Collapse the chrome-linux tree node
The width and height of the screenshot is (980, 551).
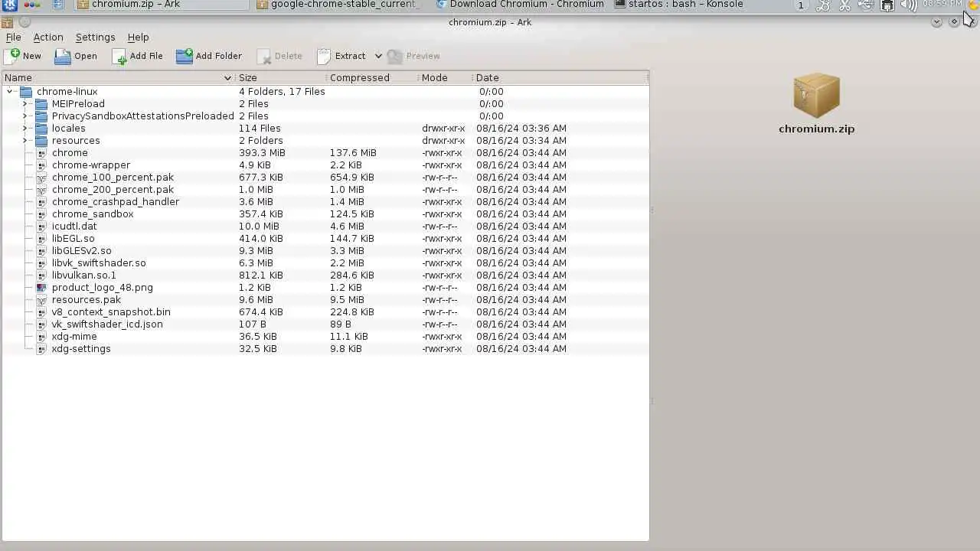(x=10, y=92)
